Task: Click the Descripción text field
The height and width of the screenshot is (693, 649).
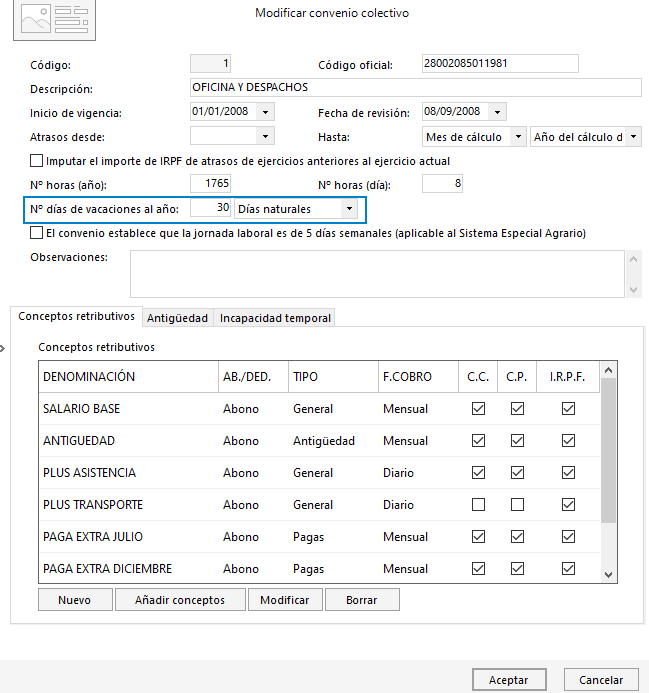Action: click(x=416, y=88)
